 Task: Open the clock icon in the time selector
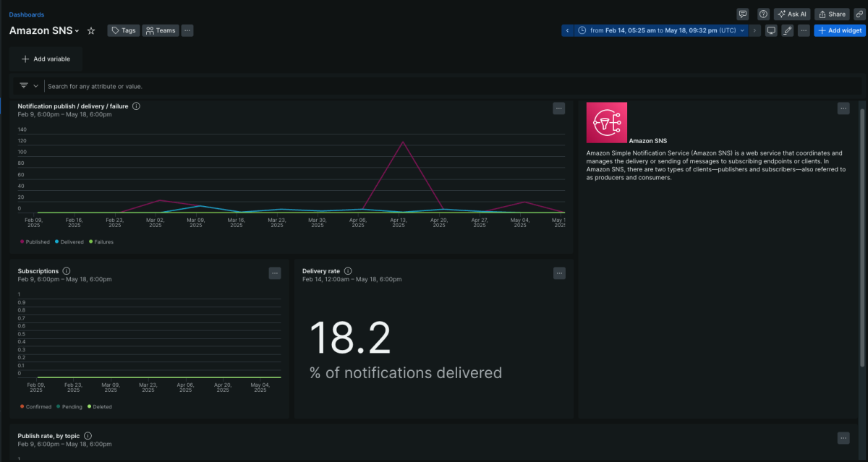pyautogui.click(x=582, y=30)
